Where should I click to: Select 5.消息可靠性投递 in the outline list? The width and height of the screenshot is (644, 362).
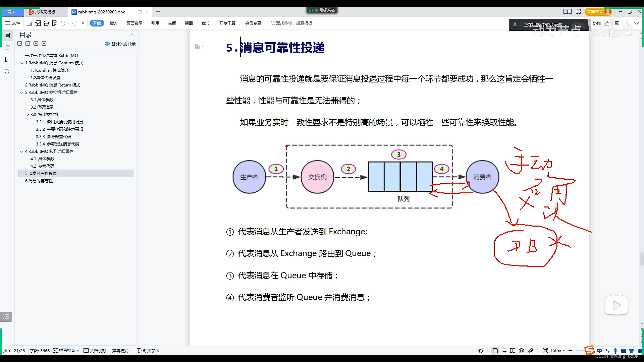(41, 173)
